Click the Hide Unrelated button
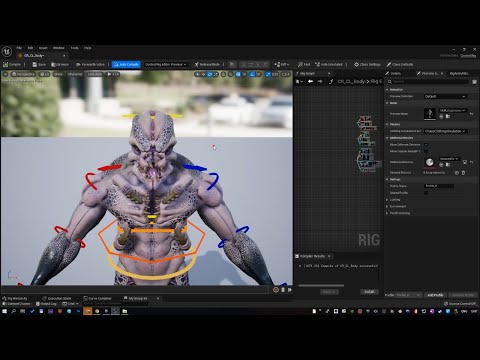The width and height of the screenshot is (480, 360). 329,64
